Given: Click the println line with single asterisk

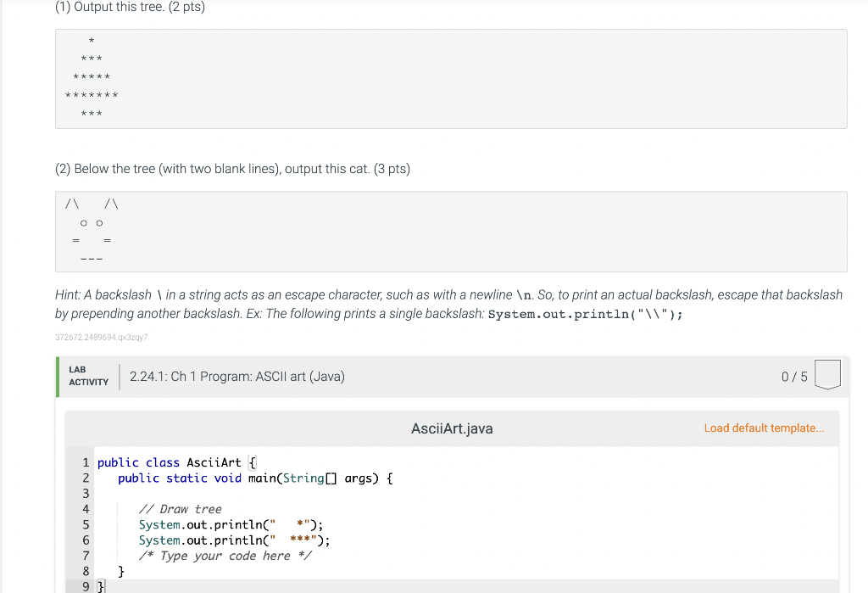Looking at the screenshot, I should tap(231, 524).
